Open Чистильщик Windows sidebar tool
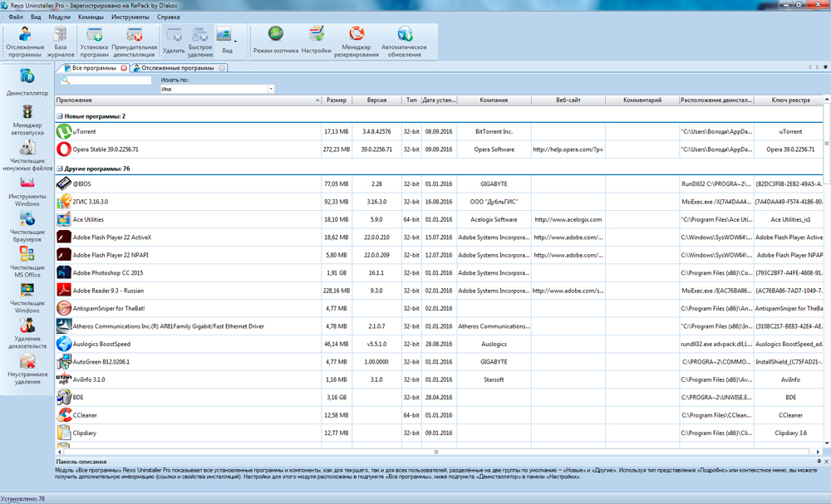Screen dimensions: 831x504 [27, 297]
